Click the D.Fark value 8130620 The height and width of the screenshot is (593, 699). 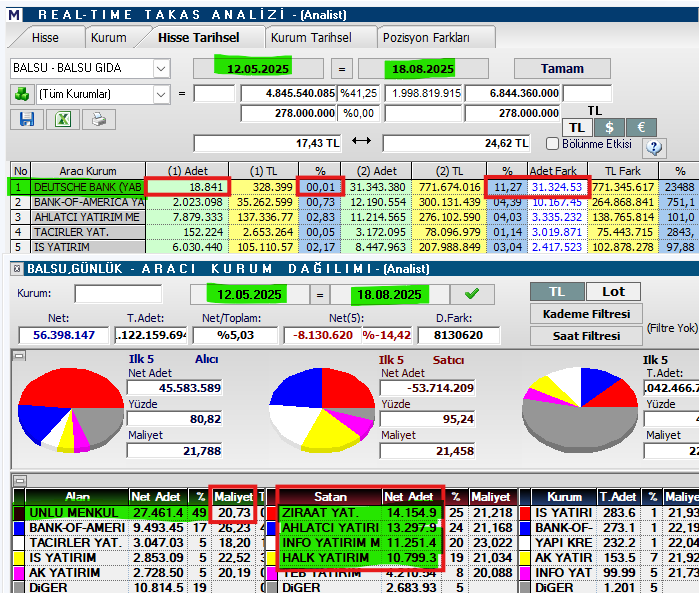458,335
